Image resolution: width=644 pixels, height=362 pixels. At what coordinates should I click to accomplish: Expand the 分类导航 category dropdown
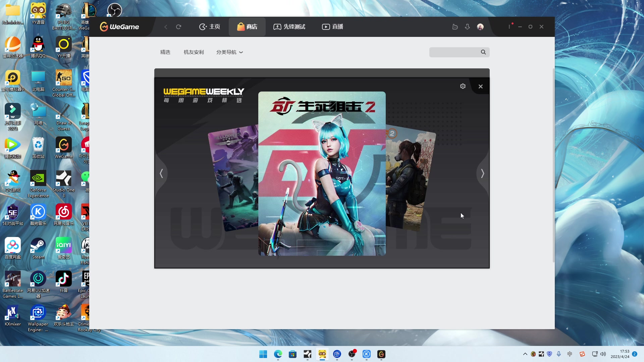(x=229, y=52)
